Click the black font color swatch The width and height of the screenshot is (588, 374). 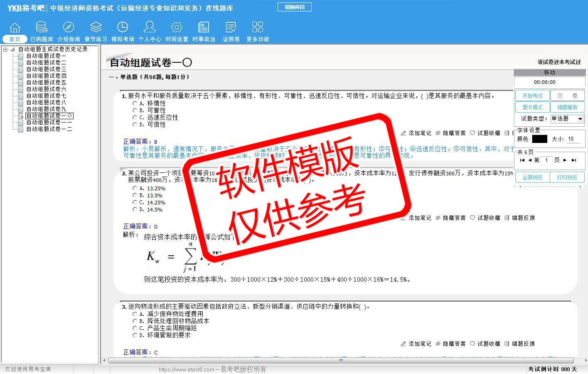tap(539, 139)
